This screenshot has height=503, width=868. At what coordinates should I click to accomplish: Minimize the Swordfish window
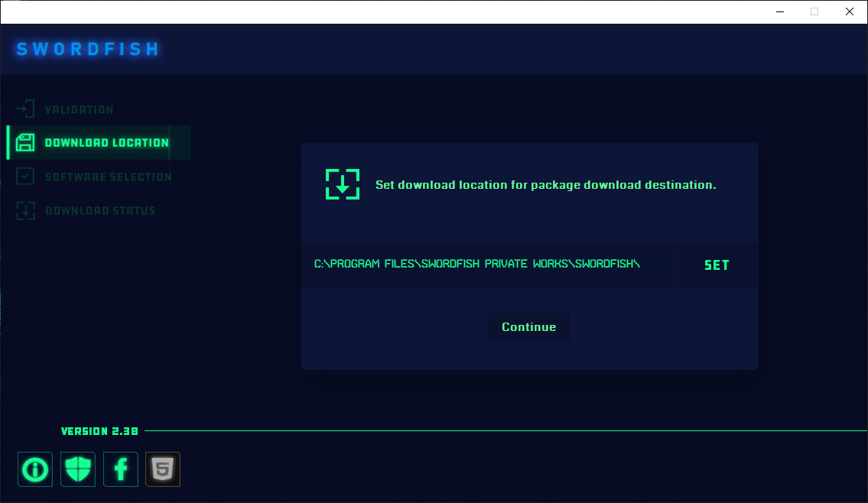pyautogui.click(x=779, y=11)
